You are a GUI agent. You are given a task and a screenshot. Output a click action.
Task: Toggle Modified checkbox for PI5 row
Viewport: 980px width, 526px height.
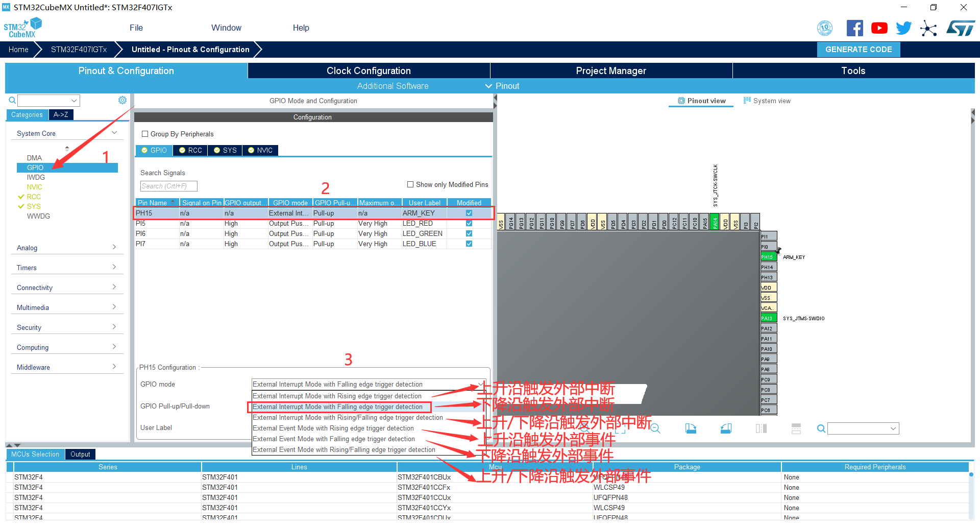point(469,223)
